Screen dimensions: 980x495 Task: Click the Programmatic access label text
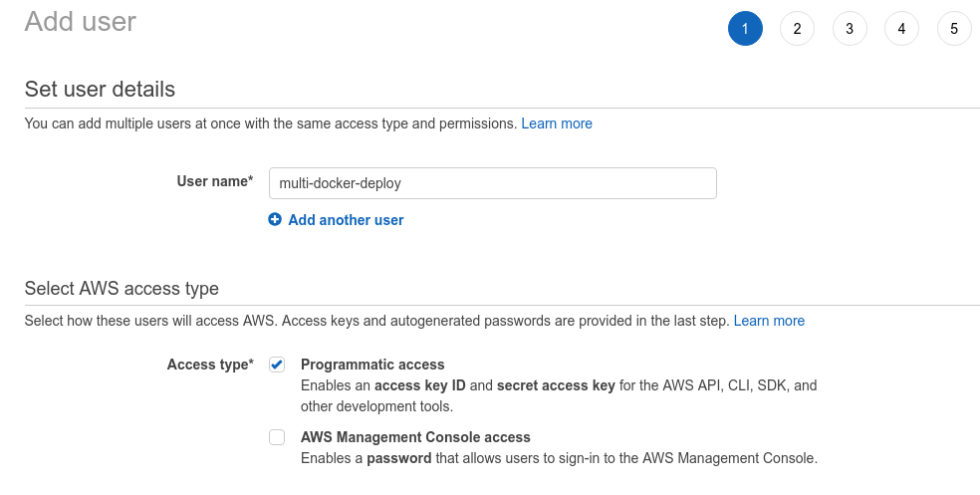(x=372, y=365)
